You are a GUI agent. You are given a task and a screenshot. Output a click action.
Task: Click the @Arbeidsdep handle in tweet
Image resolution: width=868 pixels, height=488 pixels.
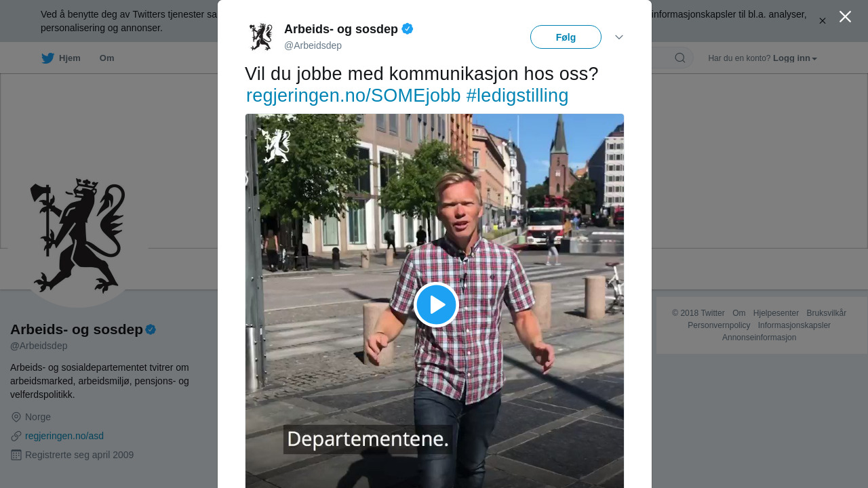click(313, 45)
